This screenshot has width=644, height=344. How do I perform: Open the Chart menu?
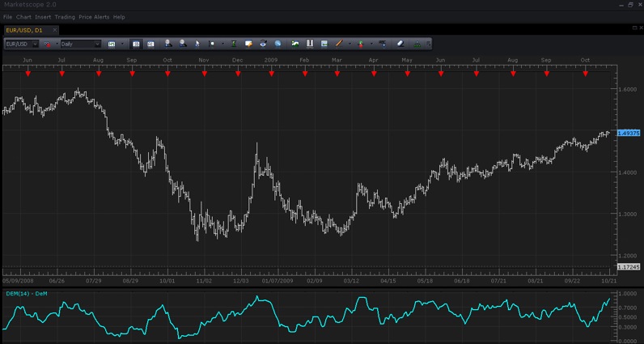pos(23,17)
